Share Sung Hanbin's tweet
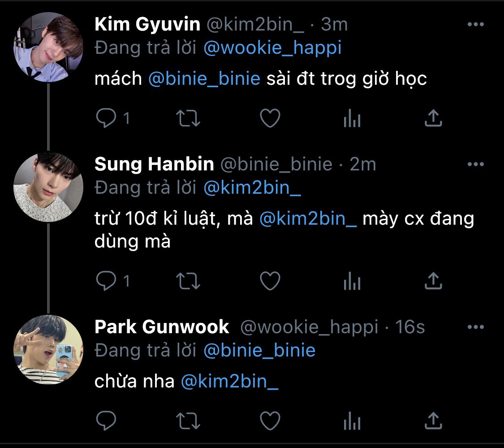The width and height of the screenshot is (504, 448). click(x=433, y=281)
